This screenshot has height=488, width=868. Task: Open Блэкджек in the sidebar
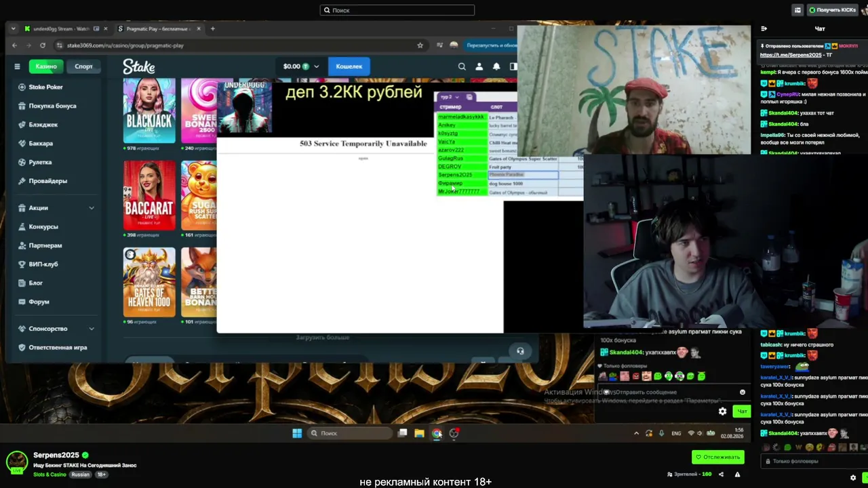pos(37,125)
